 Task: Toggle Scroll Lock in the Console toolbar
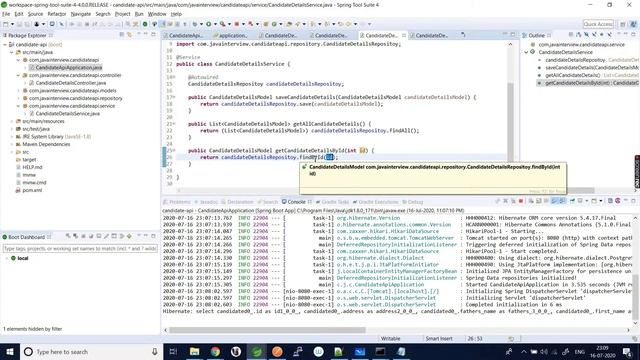coord(538,201)
